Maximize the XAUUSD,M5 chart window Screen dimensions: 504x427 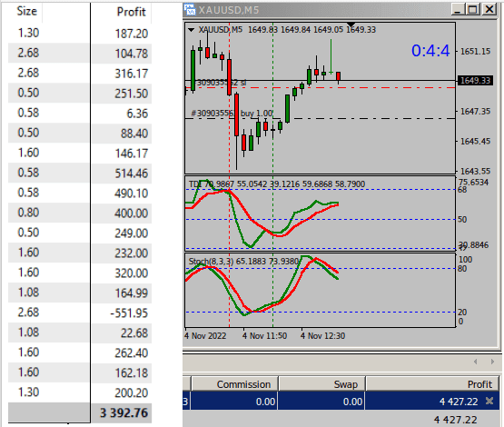coord(473,9)
